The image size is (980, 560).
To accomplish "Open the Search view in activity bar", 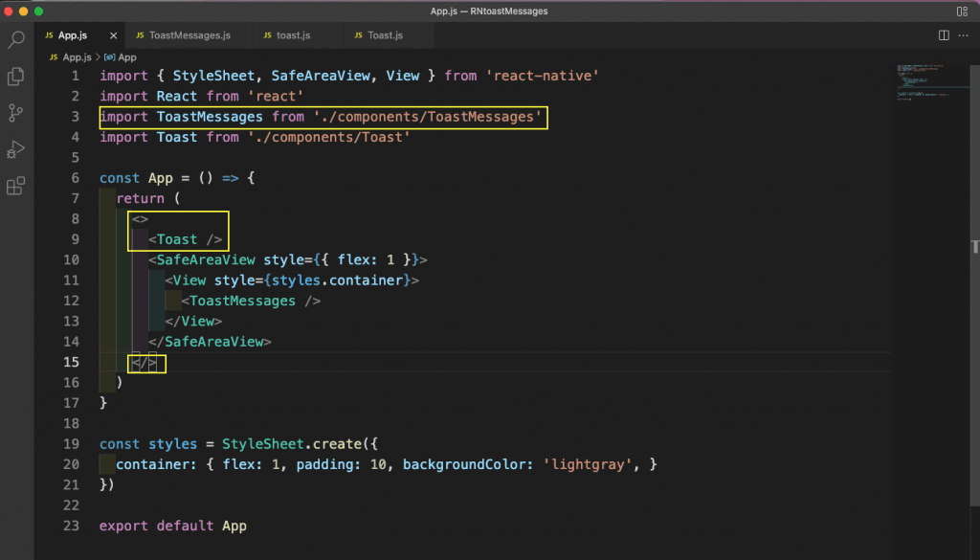I will click(16, 40).
